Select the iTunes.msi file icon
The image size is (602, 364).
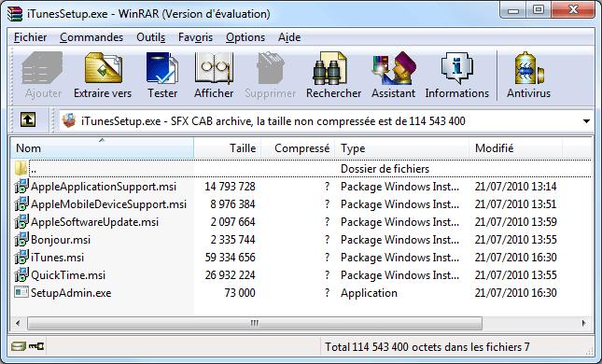[21, 257]
